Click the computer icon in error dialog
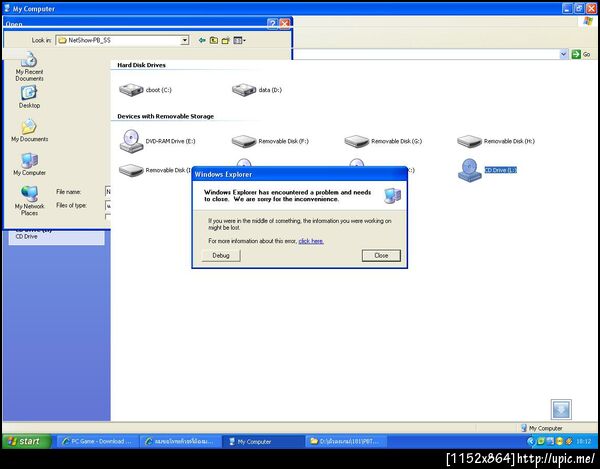 click(392, 195)
